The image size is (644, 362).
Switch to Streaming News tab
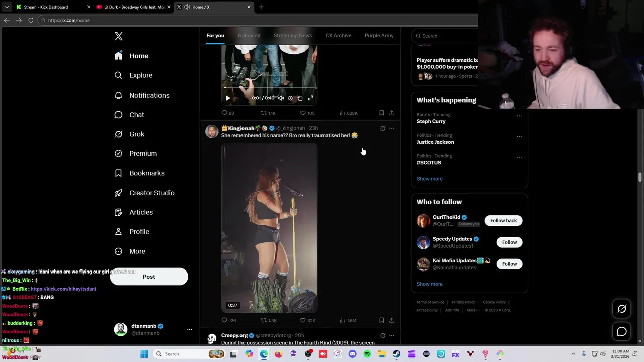pyautogui.click(x=293, y=35)
